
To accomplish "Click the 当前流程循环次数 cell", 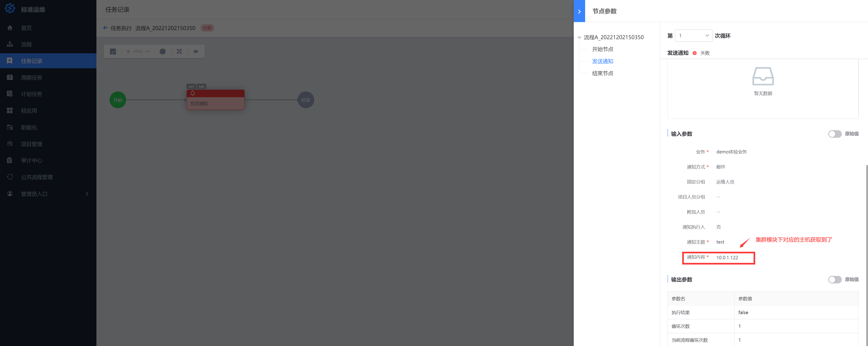I will pos(700,340).
